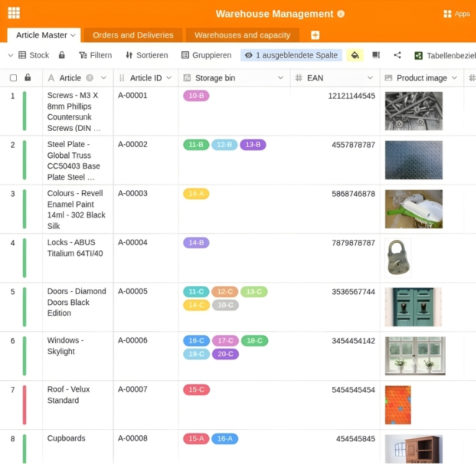This screenshot has width=476, height=464.
Task: Click the Filtern button
Action: pyautogui.click(x=95, y=55)
